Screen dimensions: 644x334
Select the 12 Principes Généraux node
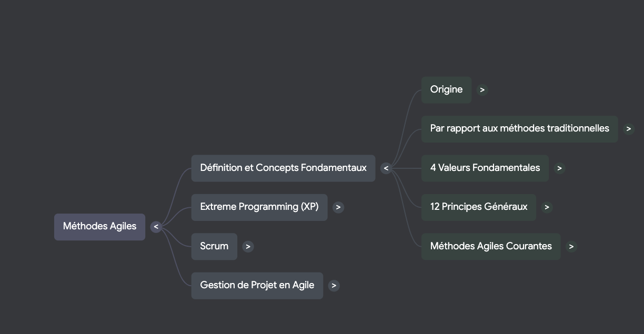click(478, 207)
